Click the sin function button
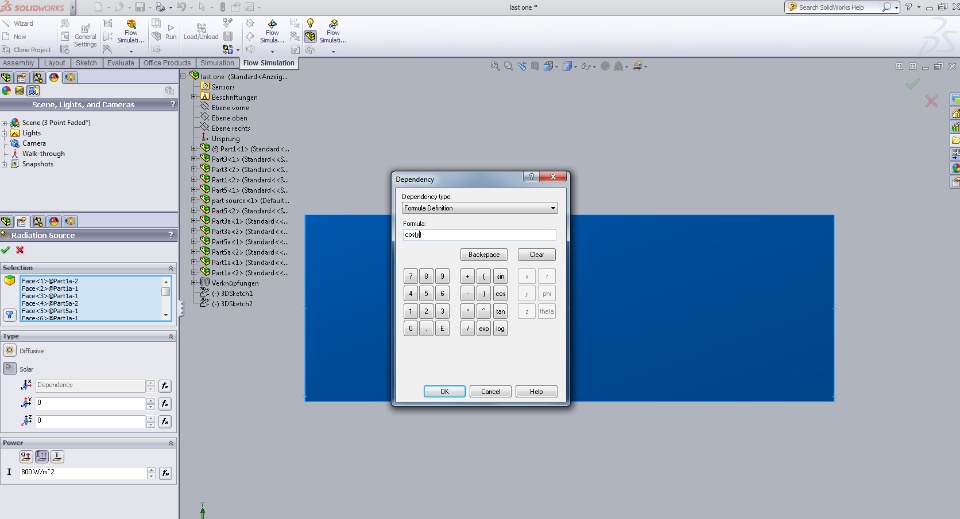This screenshot has height=519, width=960. [500, 276]
